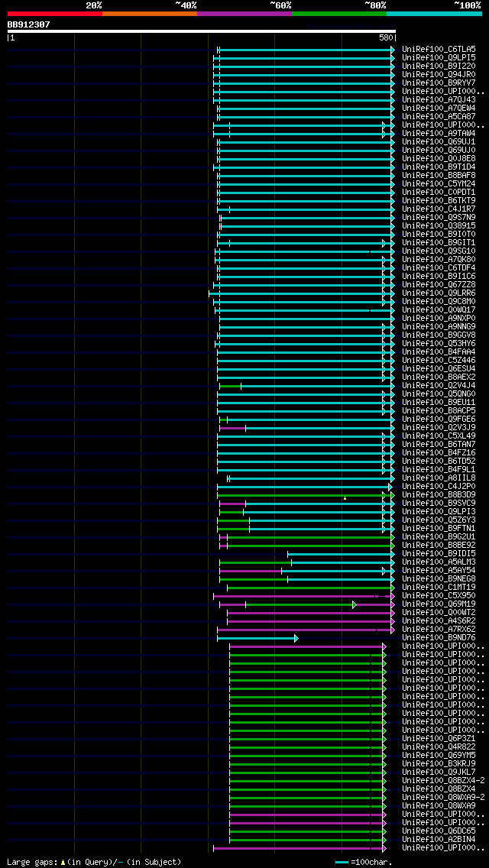The width and height of the screenshot is (489, 868).
Task: Click the red ~20% identity legend segment
Action: coord(55,13)
